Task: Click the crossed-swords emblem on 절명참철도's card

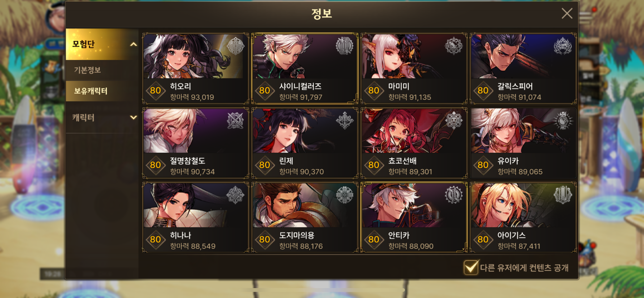Action: click(235, 120)
